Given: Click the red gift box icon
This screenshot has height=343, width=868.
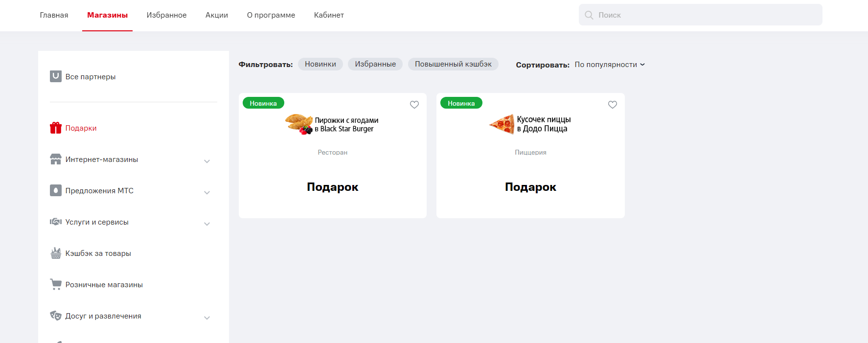Looking at the screenshot, I should [56, 128].
